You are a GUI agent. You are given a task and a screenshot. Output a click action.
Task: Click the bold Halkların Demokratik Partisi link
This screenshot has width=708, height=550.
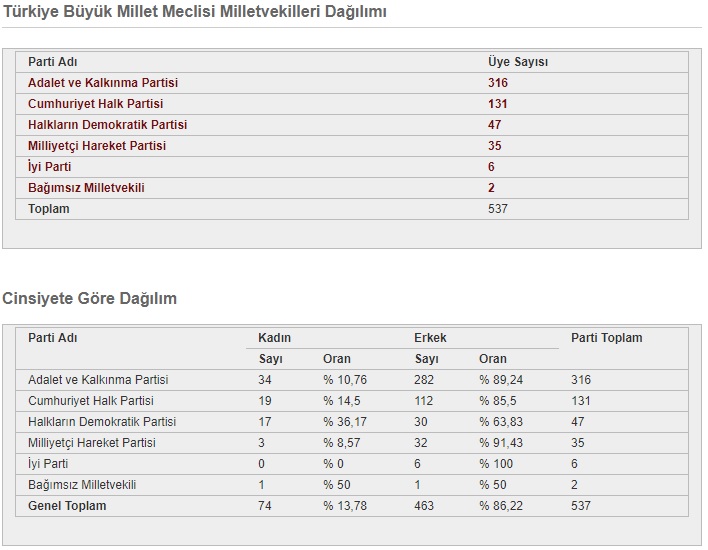[107, 125]
